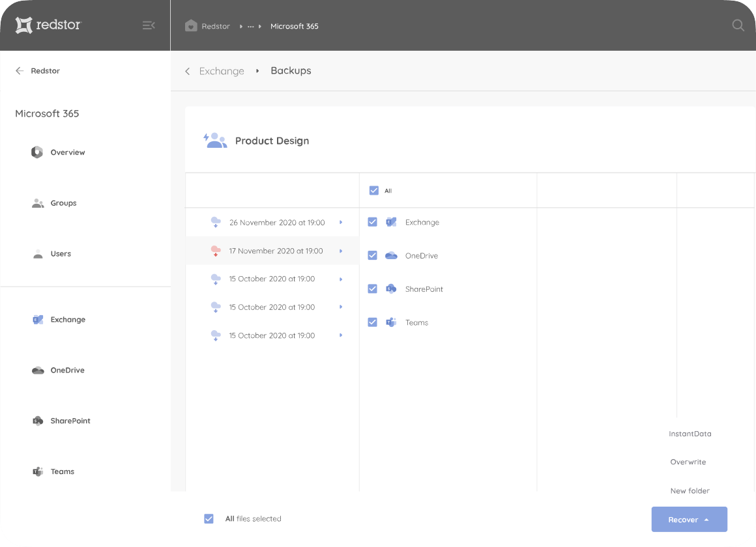Image resolution: width=756 pixels, height=547 pixels.
Task: Click the Teams sidebar icon
Action: [38, 471]
